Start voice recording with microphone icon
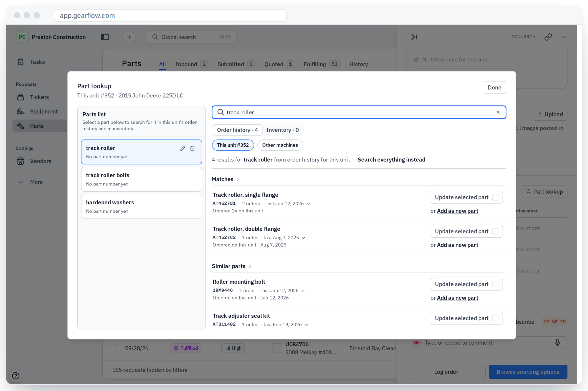 557,343
